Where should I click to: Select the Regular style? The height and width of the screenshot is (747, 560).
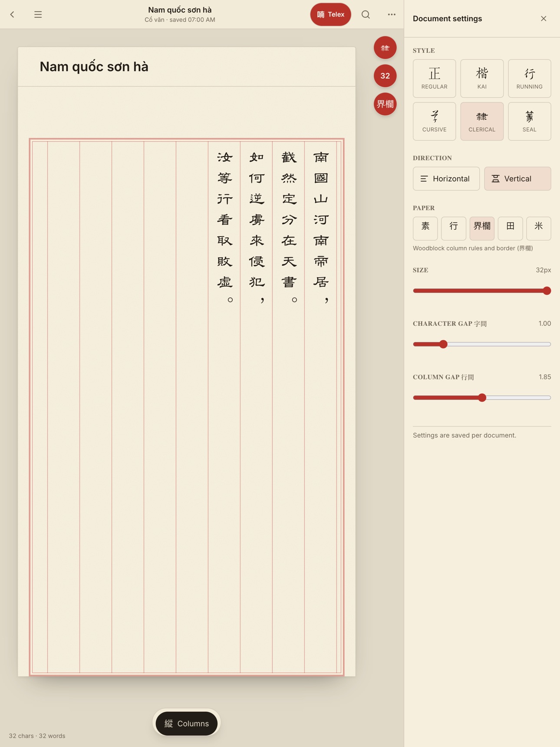pyautogui.click(x=434, y=79)
